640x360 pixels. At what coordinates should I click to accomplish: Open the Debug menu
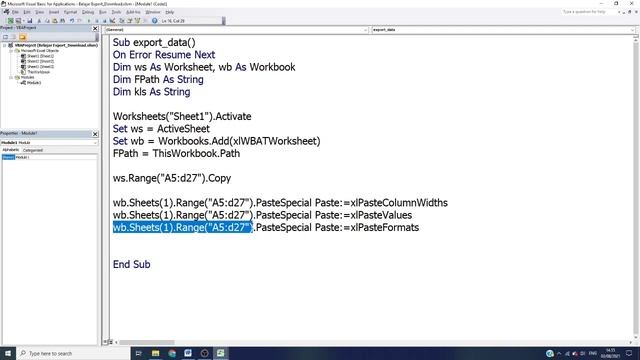click(88, 12)
